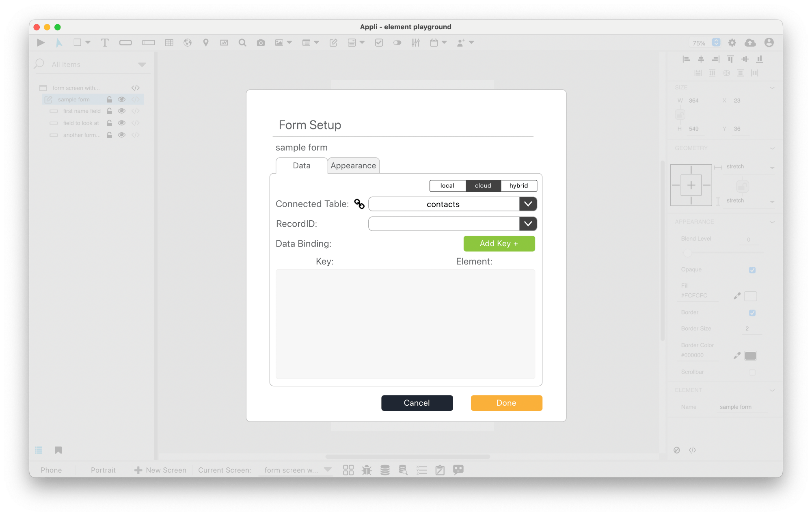Select the local storage option
Image resolution: width=812 pixels, height=516 pixels.
[x=447, y=185]
